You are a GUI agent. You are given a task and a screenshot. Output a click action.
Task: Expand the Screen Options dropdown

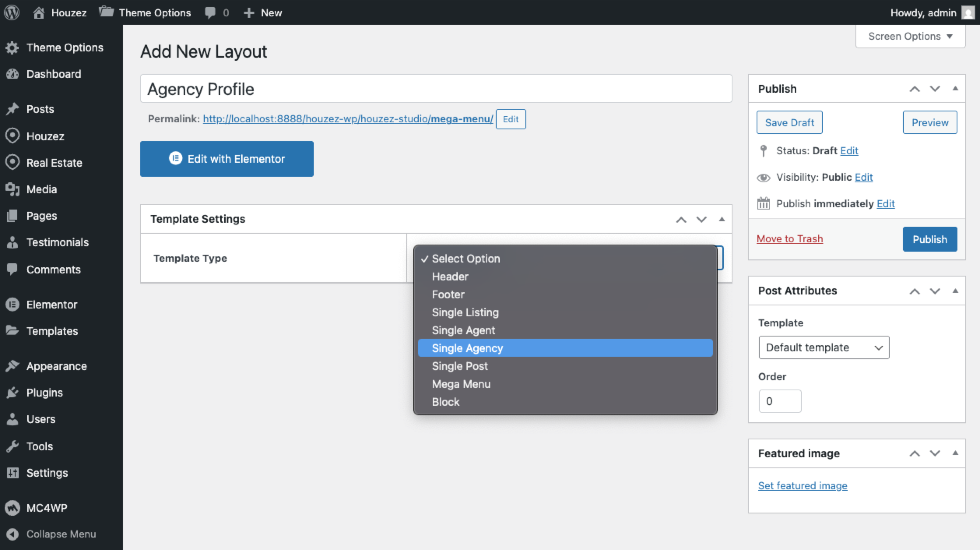tap(910, 36)
